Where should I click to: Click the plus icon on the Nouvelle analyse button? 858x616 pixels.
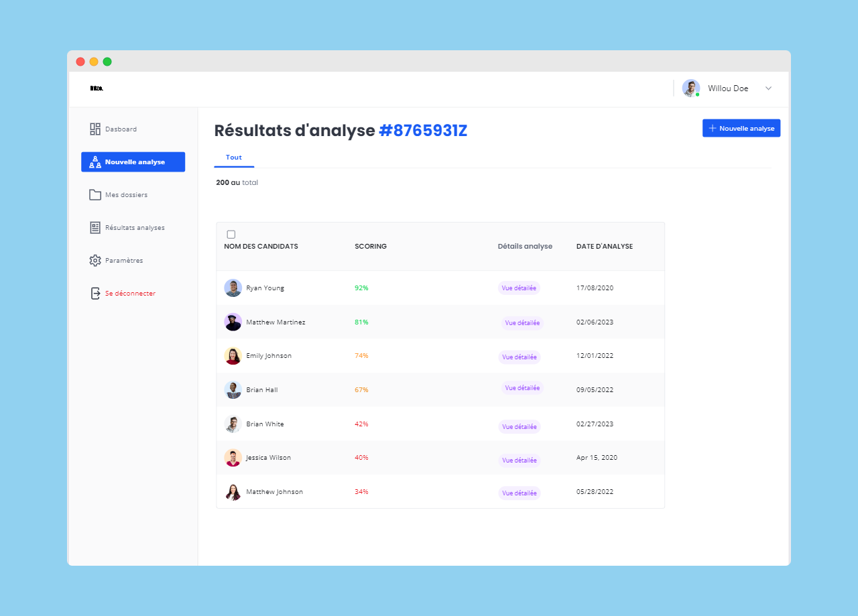pos(713,128)
